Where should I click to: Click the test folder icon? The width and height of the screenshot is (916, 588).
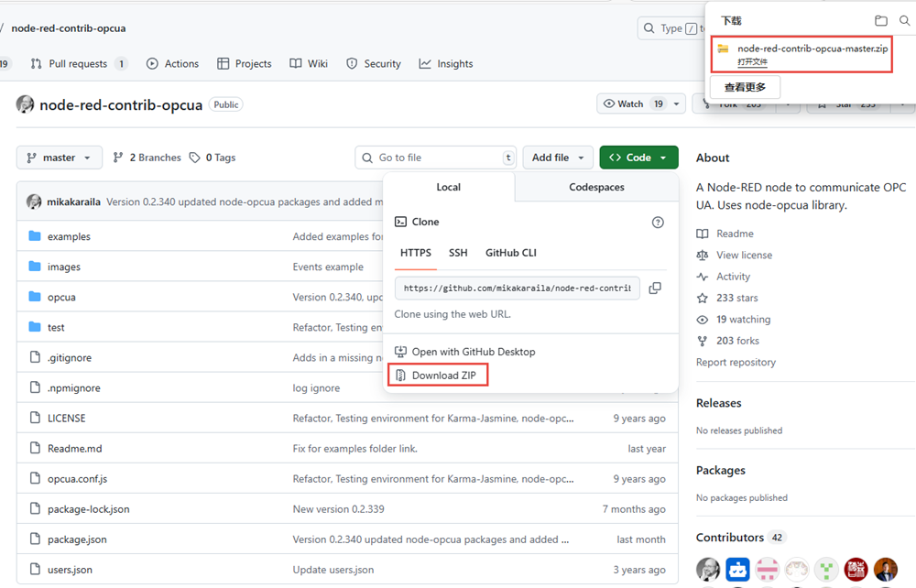point(35,327)
